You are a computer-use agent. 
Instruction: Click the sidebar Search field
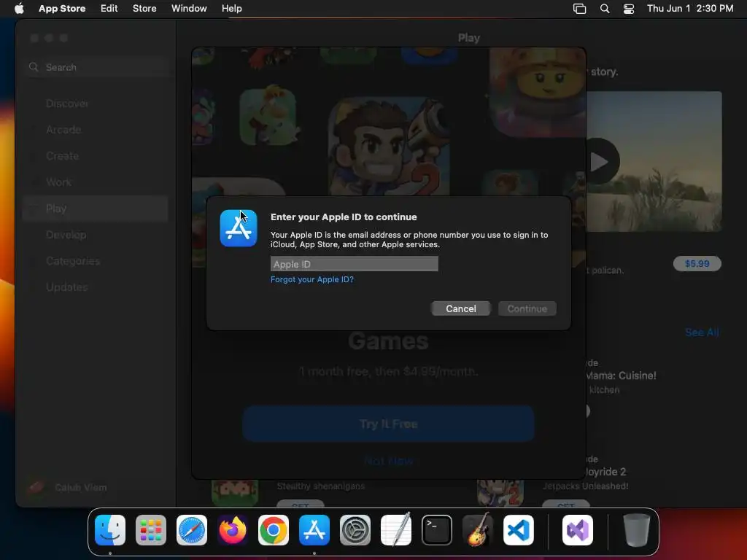98,67
